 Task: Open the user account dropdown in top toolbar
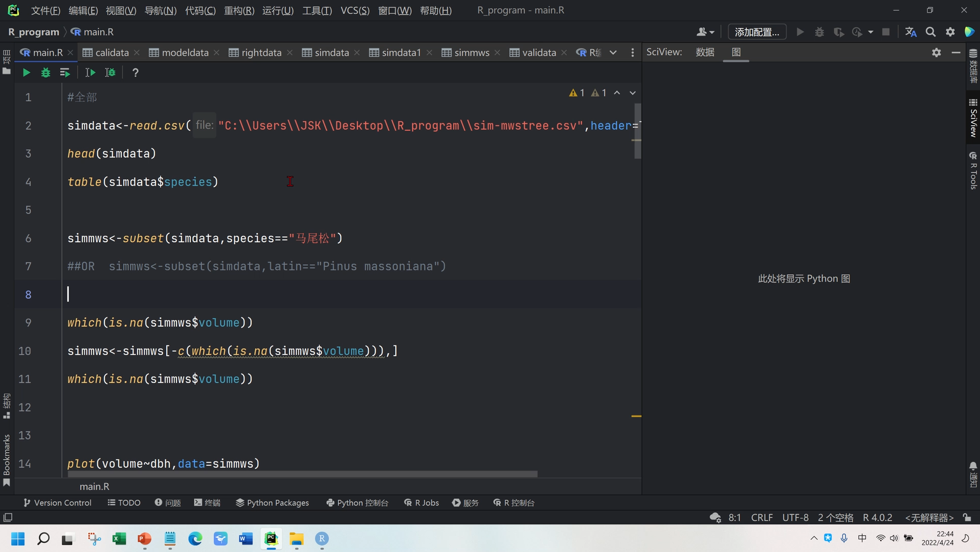pos(705,32)
